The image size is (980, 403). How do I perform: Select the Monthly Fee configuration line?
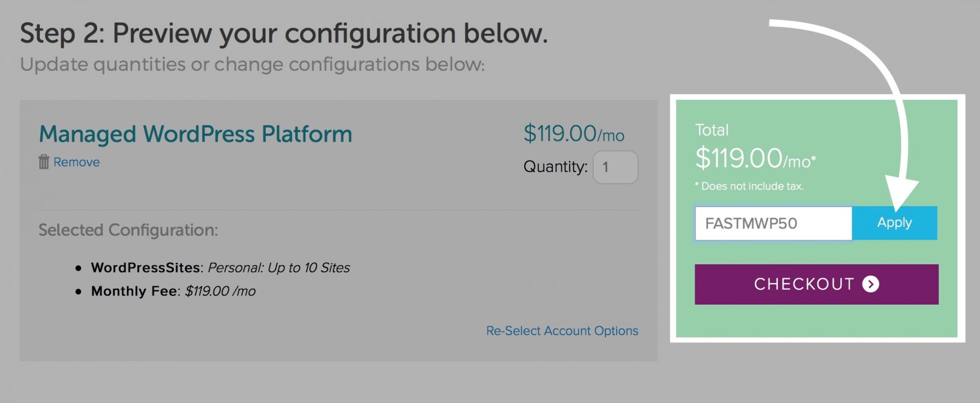click(173, 291)
